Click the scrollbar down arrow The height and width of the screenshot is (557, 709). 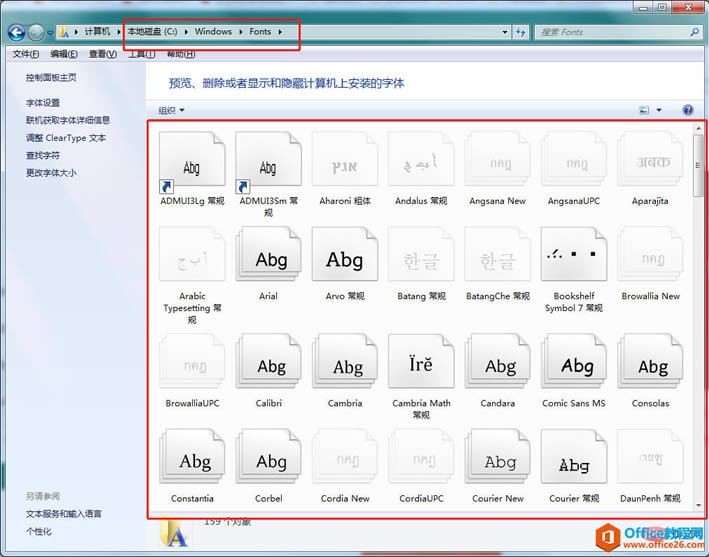699,505
